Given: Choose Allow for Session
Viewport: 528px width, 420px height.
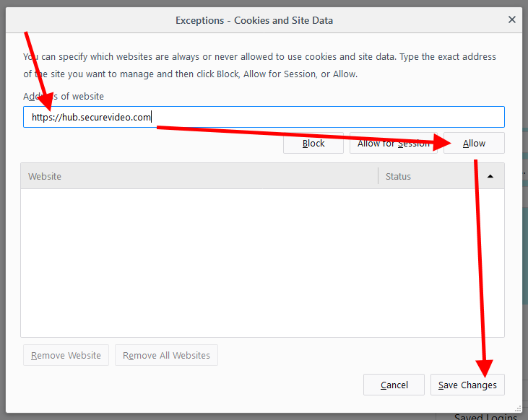Looking at the screenshot, I should (x=393, y=143).
